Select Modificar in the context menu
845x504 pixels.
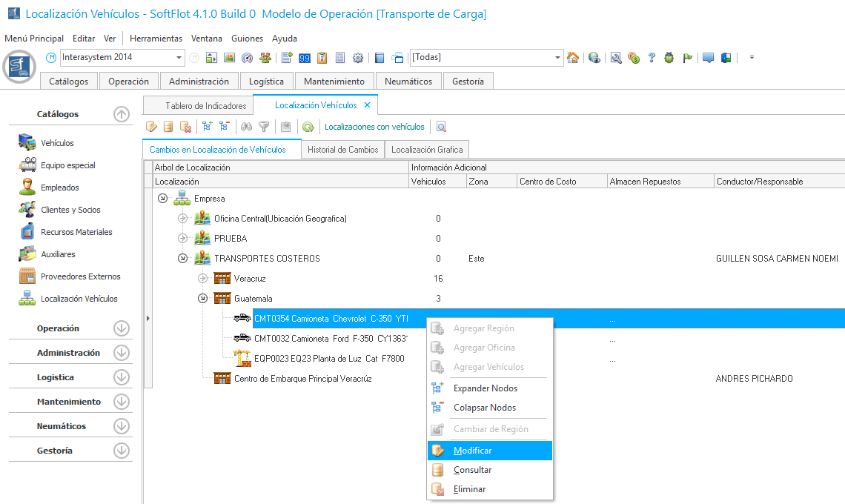(472, 451)
